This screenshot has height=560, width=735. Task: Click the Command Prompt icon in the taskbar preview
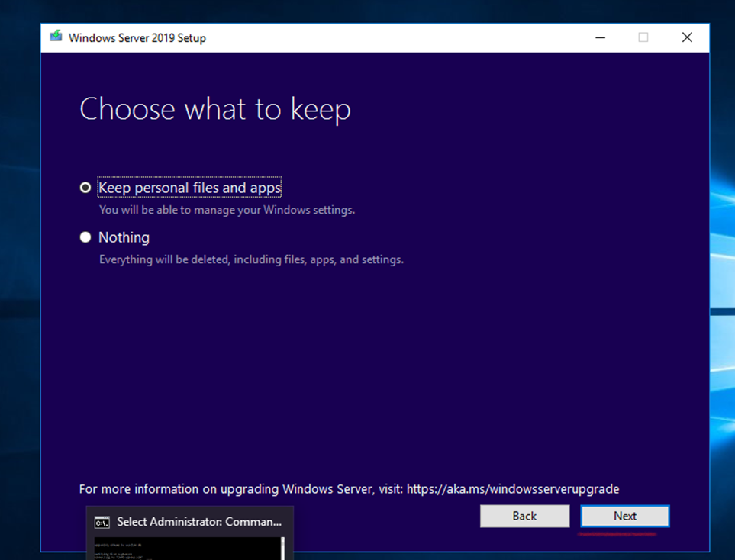pos(101,523)
